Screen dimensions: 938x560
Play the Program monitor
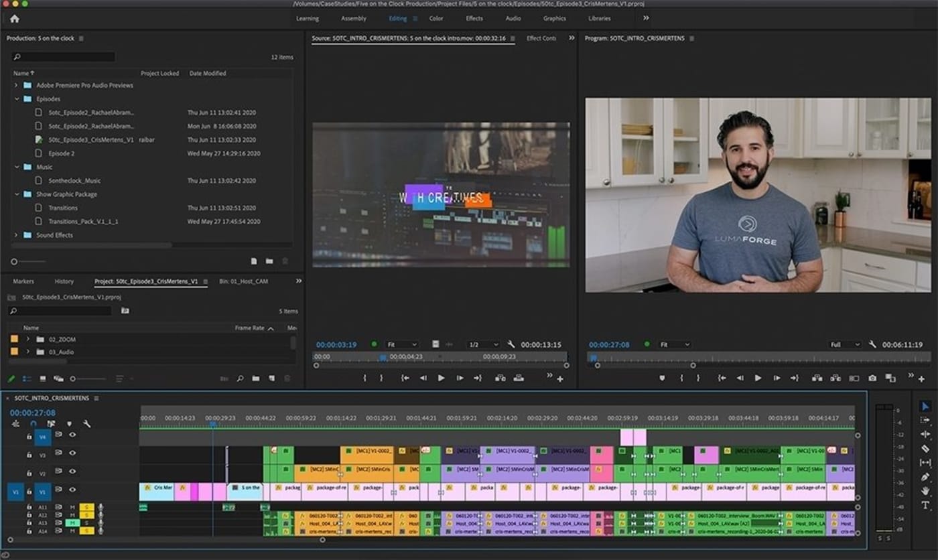tap(758, 378)
